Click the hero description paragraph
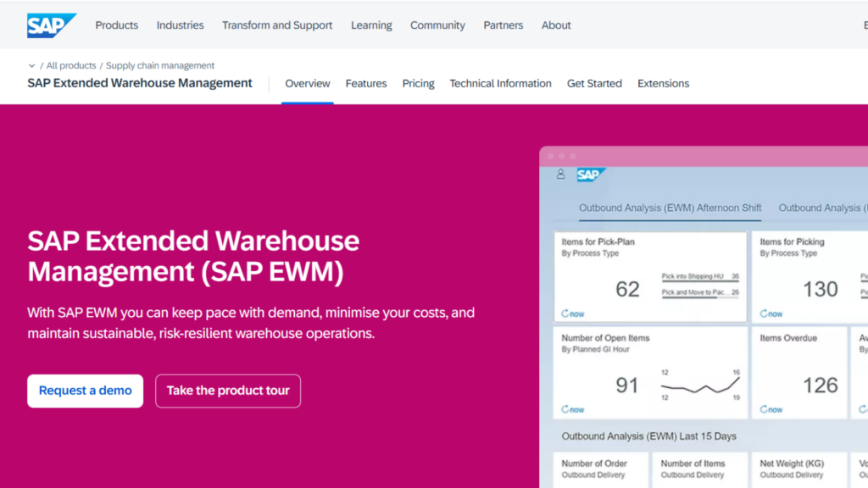868x488 pixels. [x=251, y=323]
